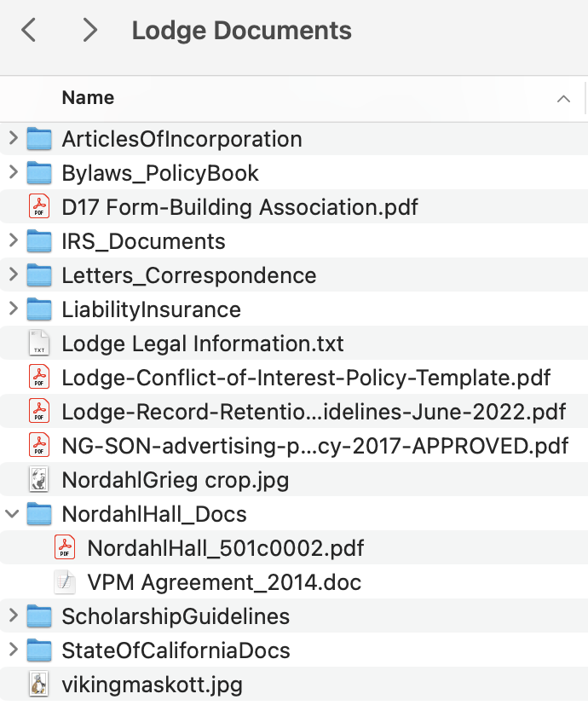This screenshot has height=711, width=588.
Task: Select NordahlHall_501c0002.pdf file name
Action: 225,548
